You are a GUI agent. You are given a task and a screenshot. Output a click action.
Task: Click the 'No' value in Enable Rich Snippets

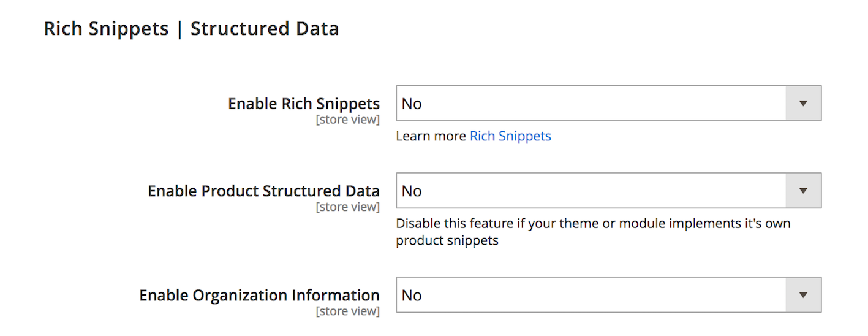pos(412,104)
